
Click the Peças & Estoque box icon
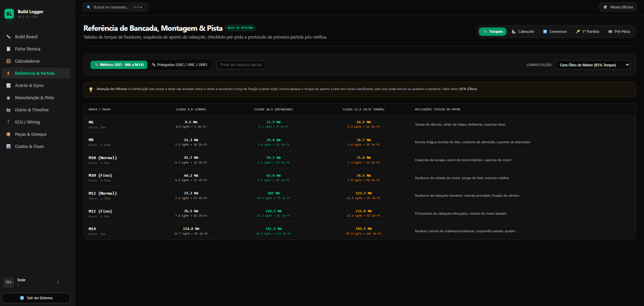click(8, 134)
